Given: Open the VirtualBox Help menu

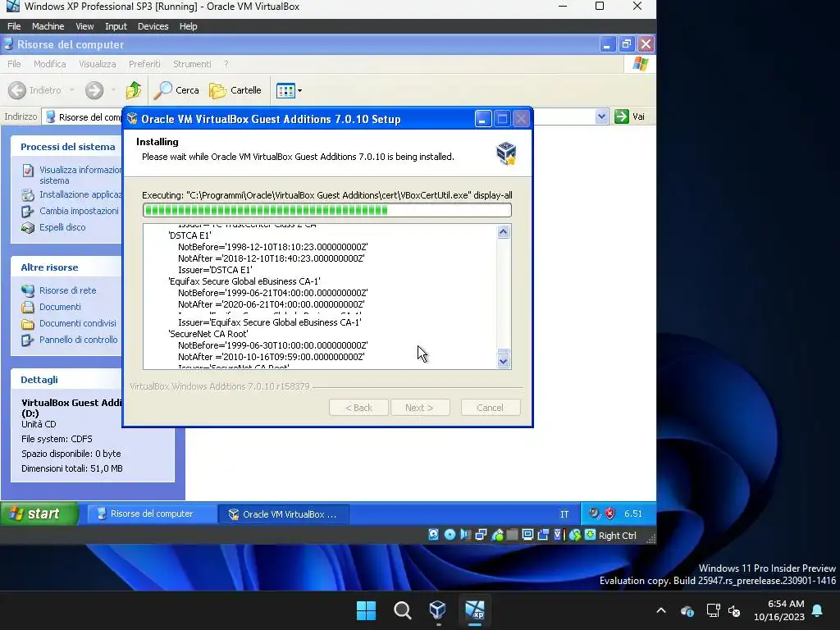Looking at the screenshot, I should pos(188,26).
